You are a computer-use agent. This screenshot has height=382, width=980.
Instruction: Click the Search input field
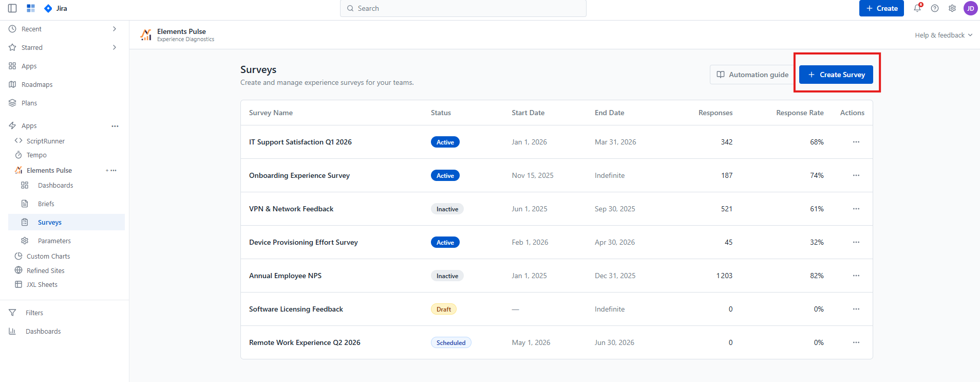pyautogui.click(x=463, y=8)
